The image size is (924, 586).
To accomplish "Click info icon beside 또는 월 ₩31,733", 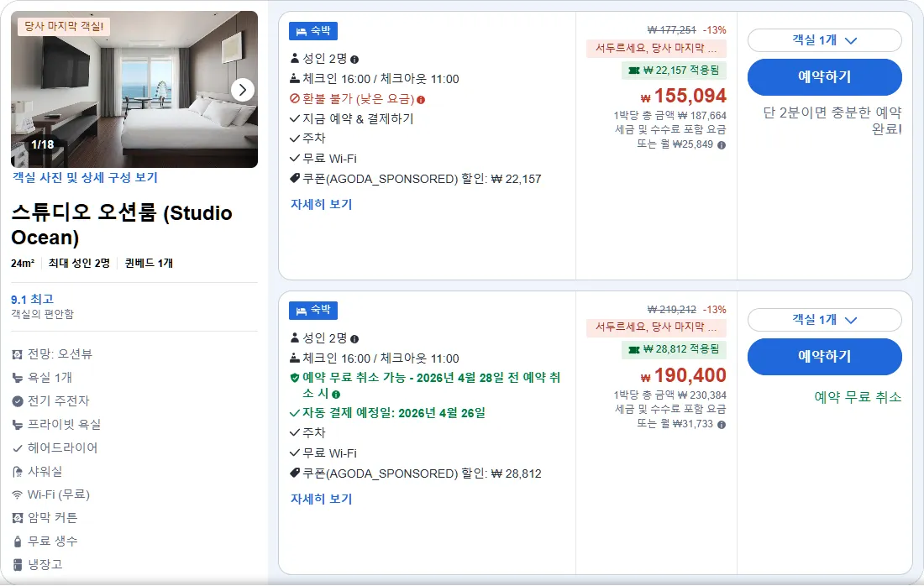I will (722, 425).
